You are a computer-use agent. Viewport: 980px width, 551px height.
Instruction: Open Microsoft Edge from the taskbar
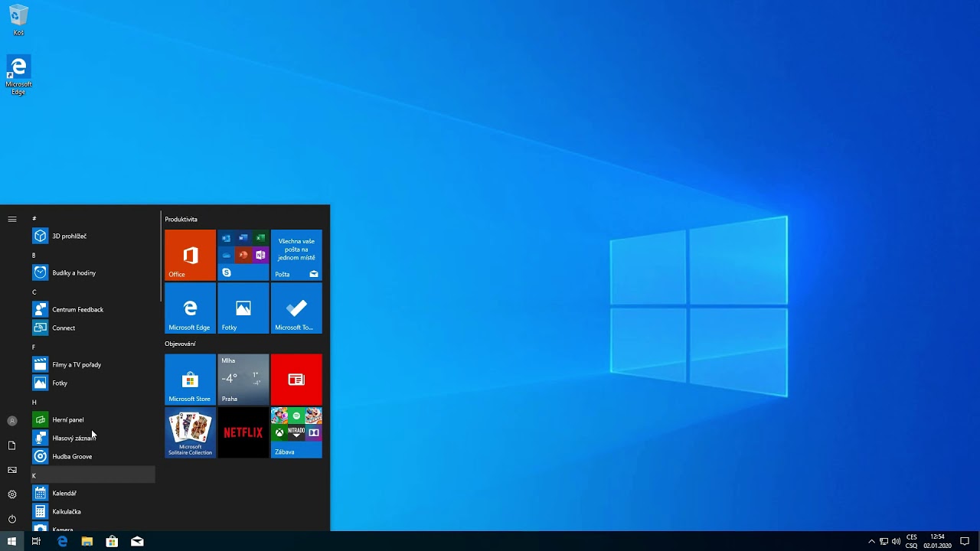[62, 541]
